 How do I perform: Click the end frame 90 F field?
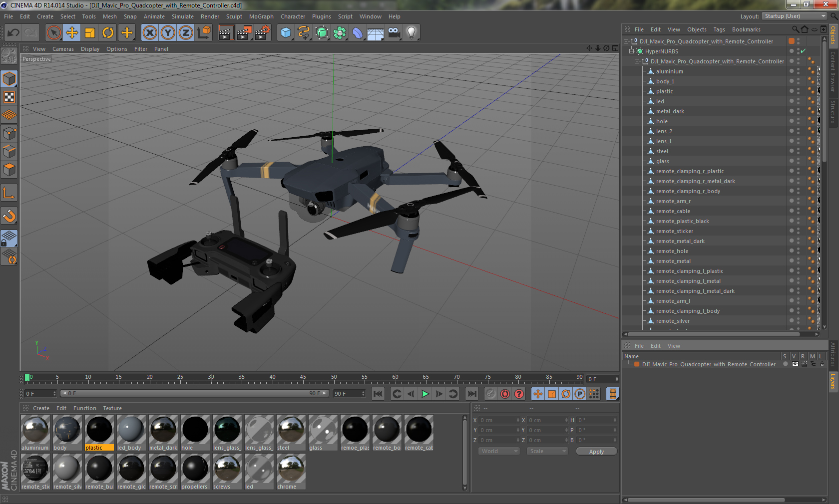(349, 394)
